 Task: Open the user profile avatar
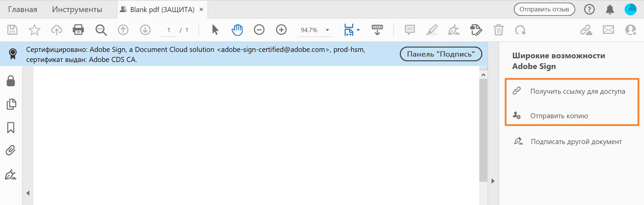[x=630, y=9]
